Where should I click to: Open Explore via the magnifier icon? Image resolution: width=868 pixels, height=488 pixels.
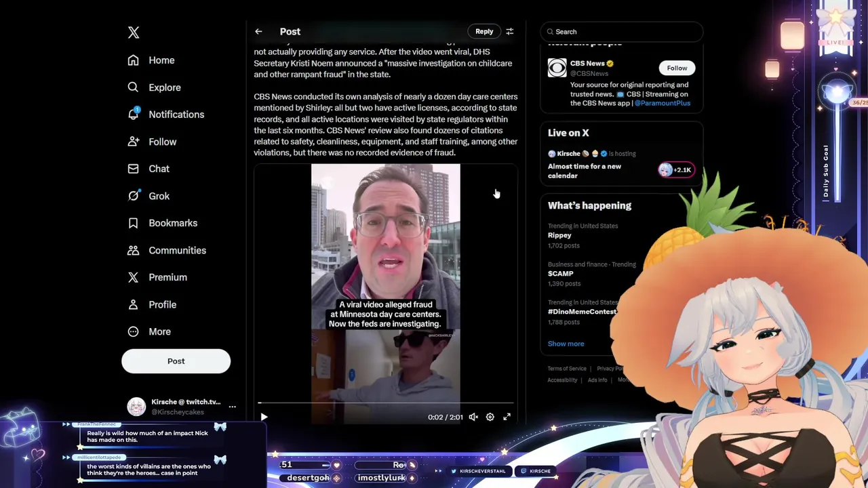click(134, 87)
